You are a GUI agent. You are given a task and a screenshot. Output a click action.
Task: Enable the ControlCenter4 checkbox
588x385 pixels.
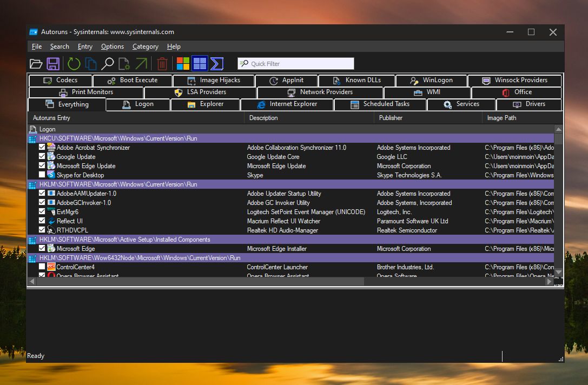(x=42, y=267)
